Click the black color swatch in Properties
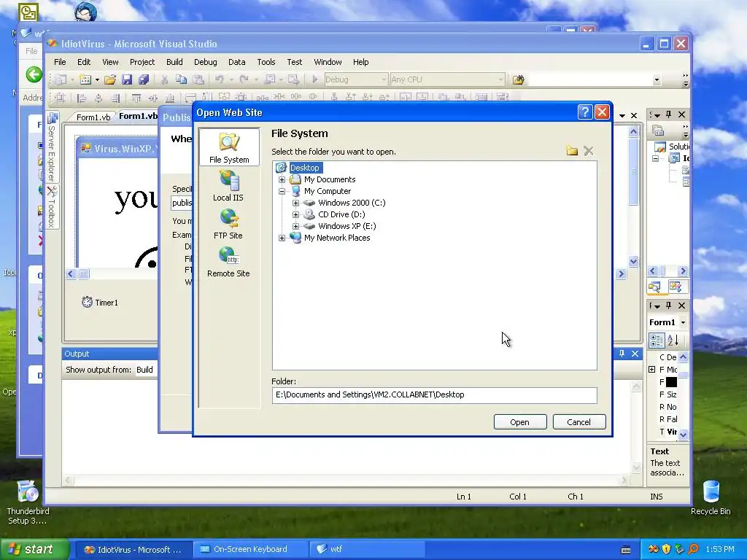This screenshot has height=560, width=747. (671, 382)
